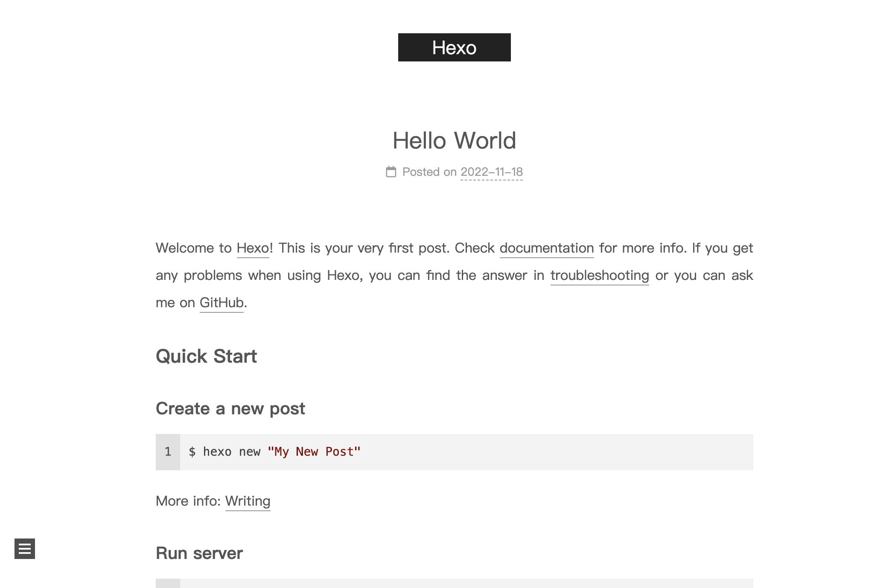The height and width of the screenshot is (588, 892).
Task: Open the troubleshooting link
Action: click(600, 275)
